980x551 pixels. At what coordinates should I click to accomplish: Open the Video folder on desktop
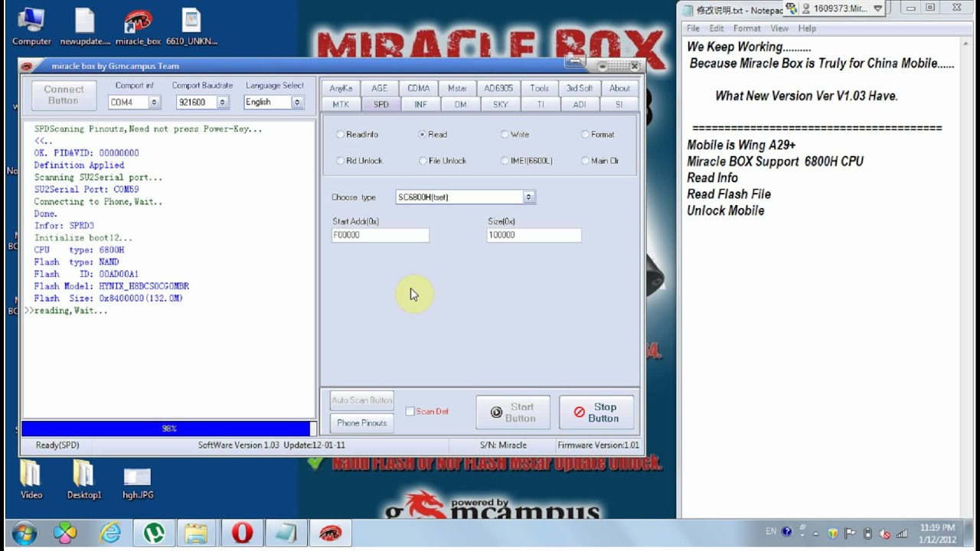[31, 479]
